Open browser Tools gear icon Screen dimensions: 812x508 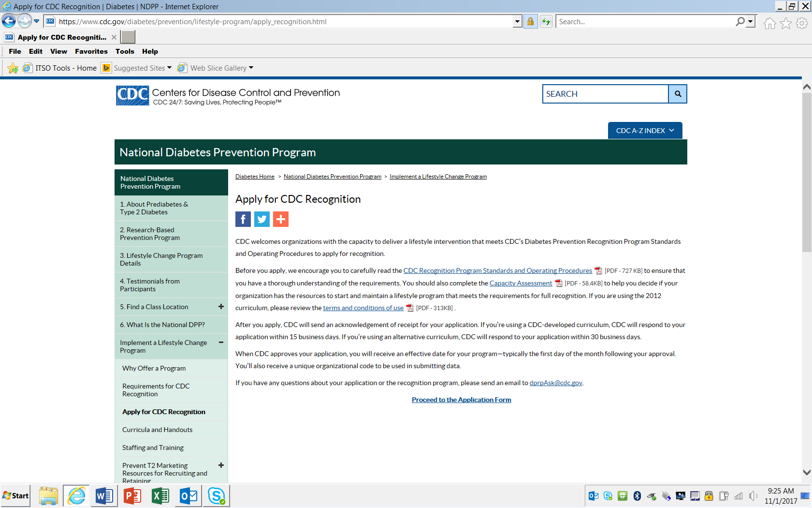pyautogui.click(x=802, y=23)
